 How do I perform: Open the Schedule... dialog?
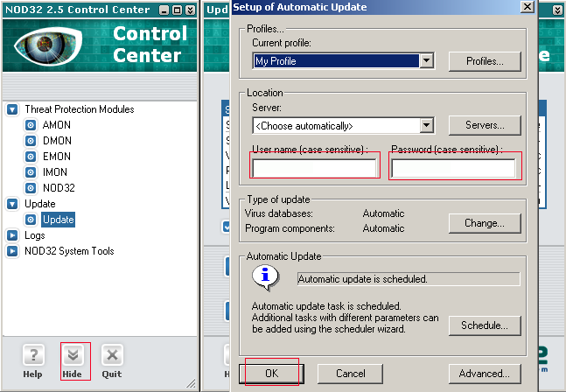pyautogui.click(x=485, y=325)
